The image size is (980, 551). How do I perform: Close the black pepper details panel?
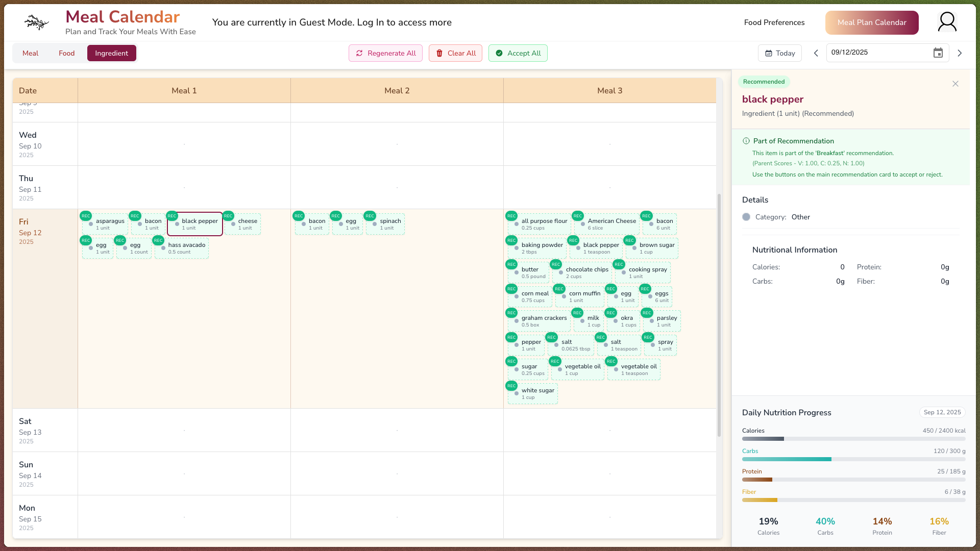coord(955,84)
